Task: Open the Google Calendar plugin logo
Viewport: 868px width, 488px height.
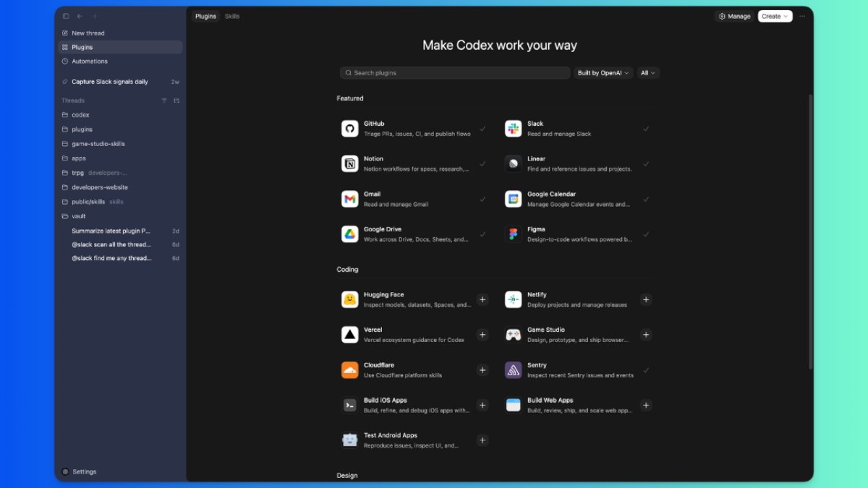Action: coord(514,199)
